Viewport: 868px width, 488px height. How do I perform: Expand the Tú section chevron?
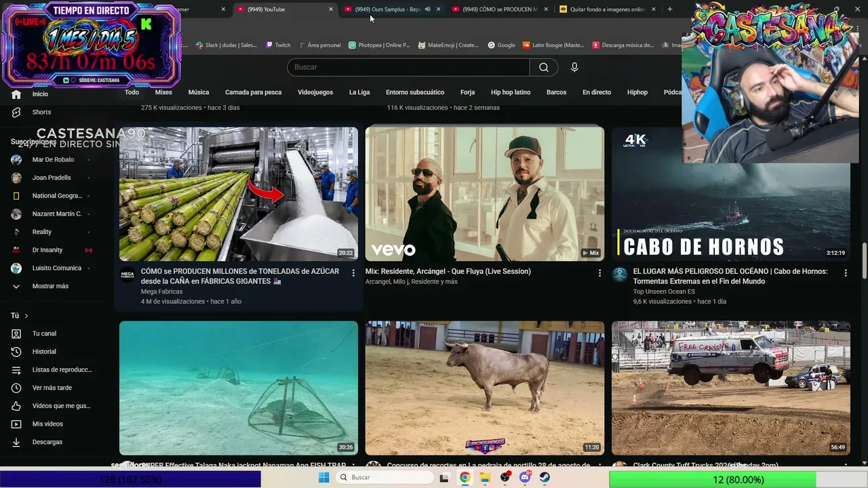pyautogui.click(x=26, y=316)
